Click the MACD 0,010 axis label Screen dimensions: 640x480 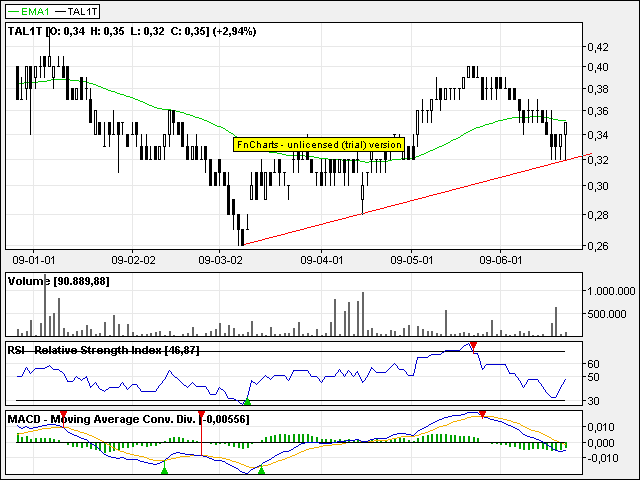601,427
